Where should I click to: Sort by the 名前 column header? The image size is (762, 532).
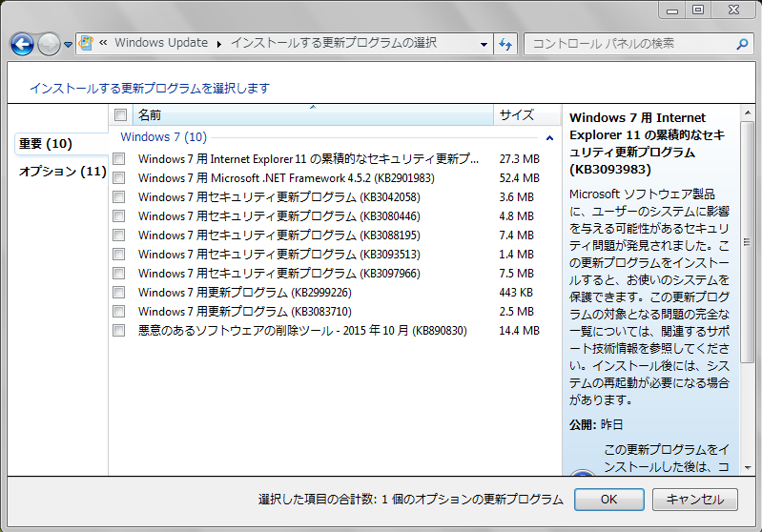pos(313,114)
